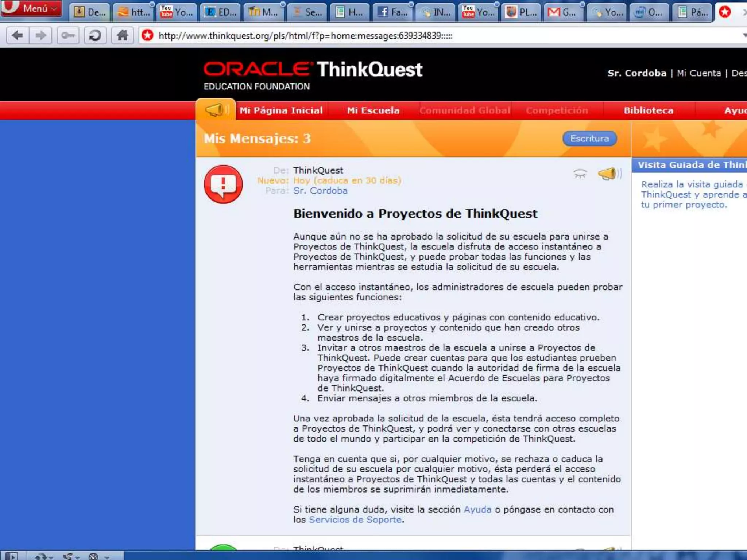The height and width of the screenshot is (560, 747).
Task: Expand the address bar history dropdown arrow
Action: 744,36
